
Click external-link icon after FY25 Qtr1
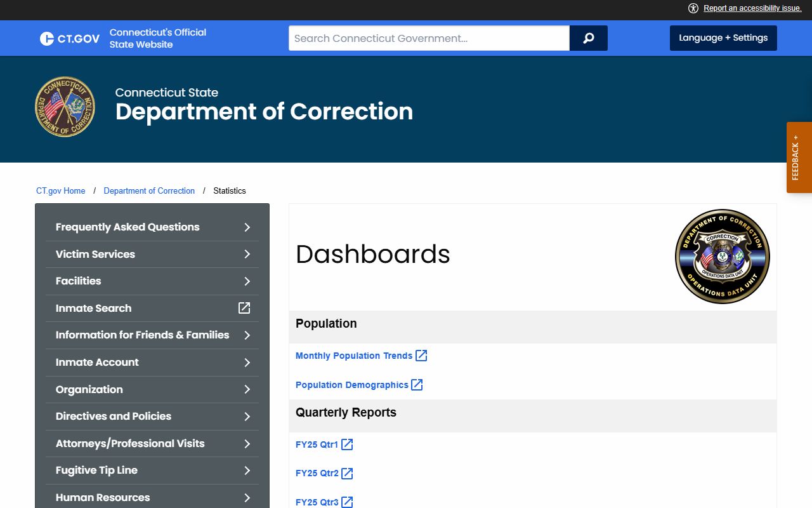point(347,444)
